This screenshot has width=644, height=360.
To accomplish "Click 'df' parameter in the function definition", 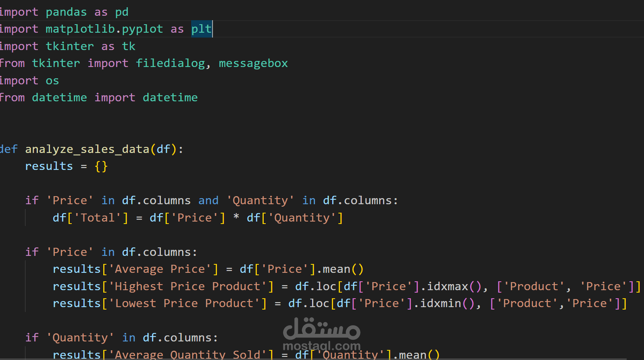I will point(163,149).
